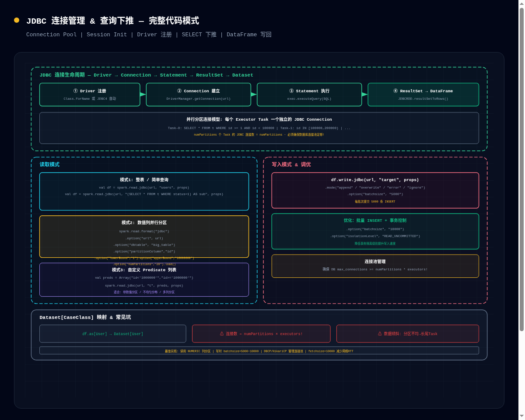The height and width of the screenshot is (420, 525).
Task: Select the ② Connection 建立 step box
Action: click(198, 94)
